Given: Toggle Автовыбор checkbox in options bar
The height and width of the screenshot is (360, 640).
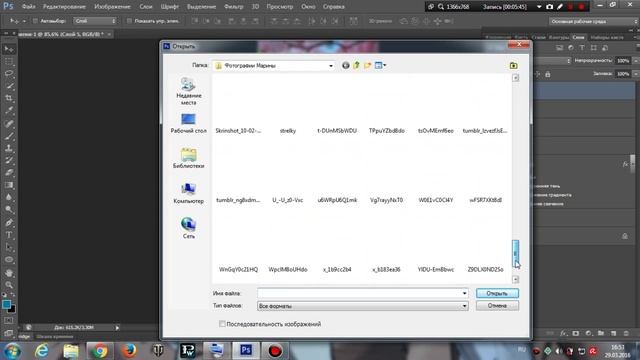Looking at the screenshot, I should point(35,21).
